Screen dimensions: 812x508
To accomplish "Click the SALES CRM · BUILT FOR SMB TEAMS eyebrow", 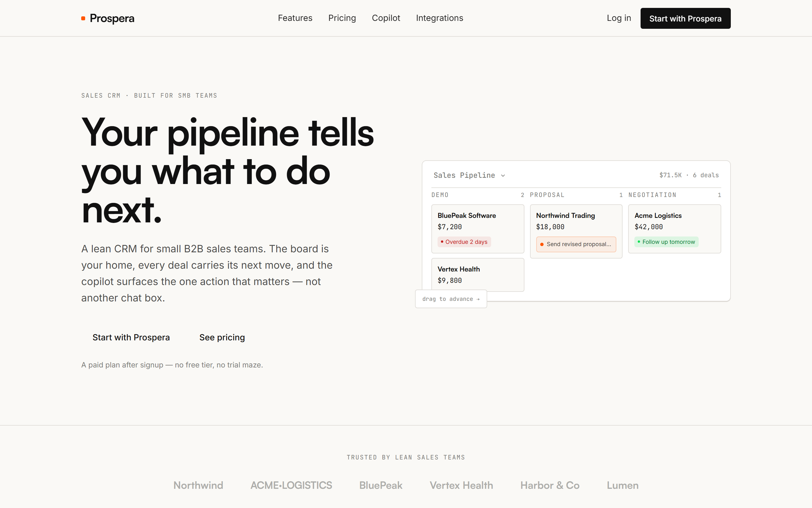I will point(149,95).
